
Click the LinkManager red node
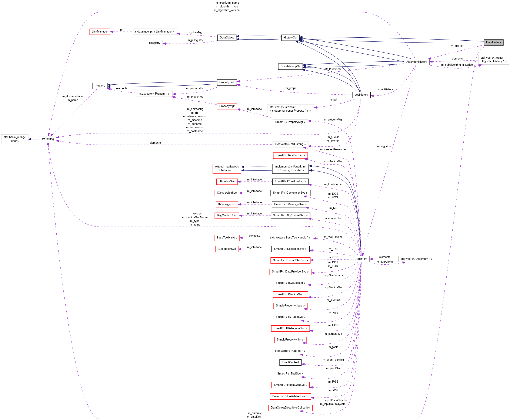[x=100, y=31]
